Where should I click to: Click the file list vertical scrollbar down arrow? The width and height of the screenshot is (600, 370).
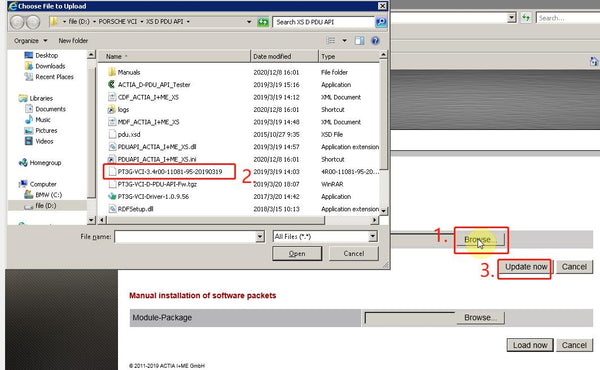pos(383,210)
